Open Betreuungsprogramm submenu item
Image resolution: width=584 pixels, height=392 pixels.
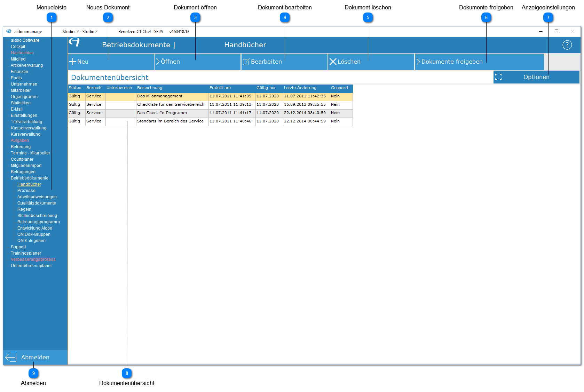coord(39,222)
